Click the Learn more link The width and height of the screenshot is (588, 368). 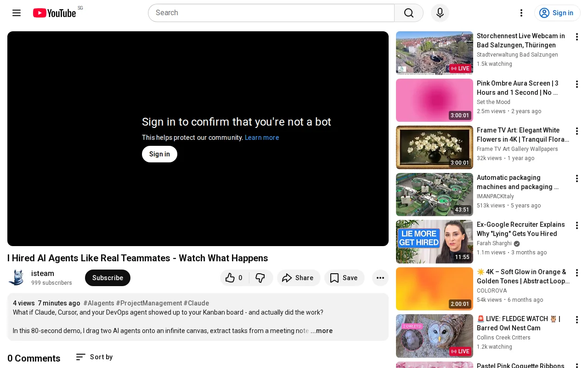262,138
